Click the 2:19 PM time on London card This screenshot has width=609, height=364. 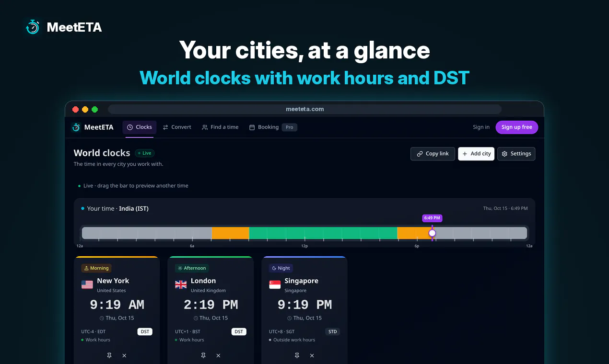click(x=211, y=305)
